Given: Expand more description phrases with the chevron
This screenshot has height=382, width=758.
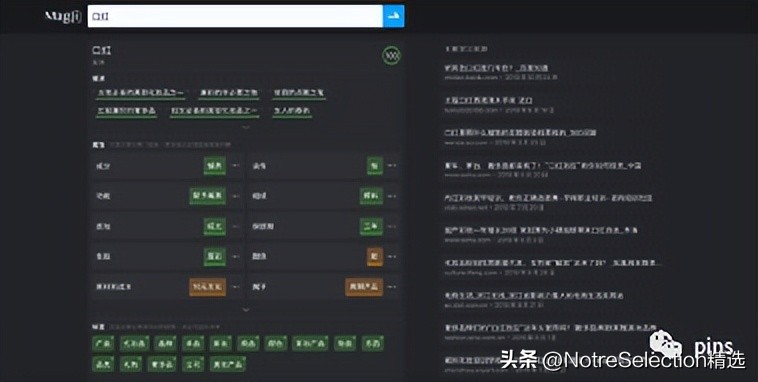Looking at the screenshot, I should tap(246, 127).
